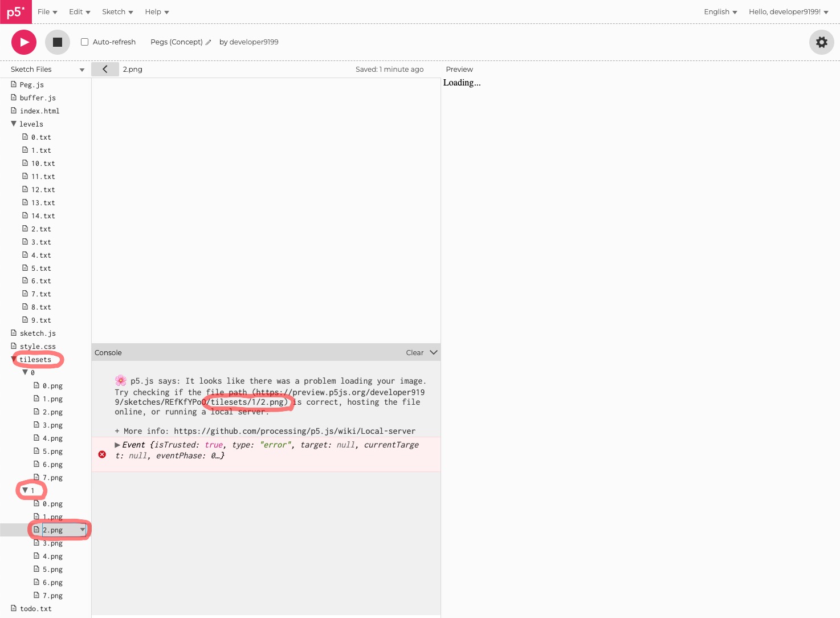Open the editor Settings gear

821,42
